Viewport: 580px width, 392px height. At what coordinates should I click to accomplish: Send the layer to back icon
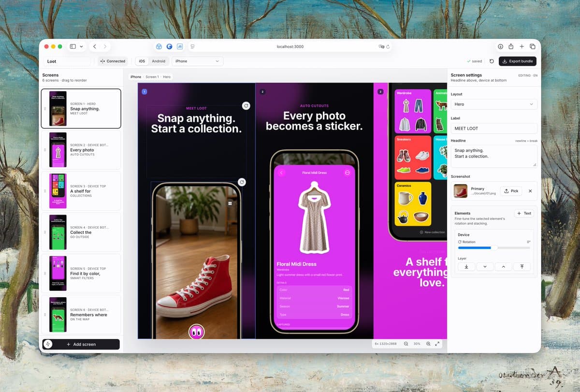click(466, 266)
